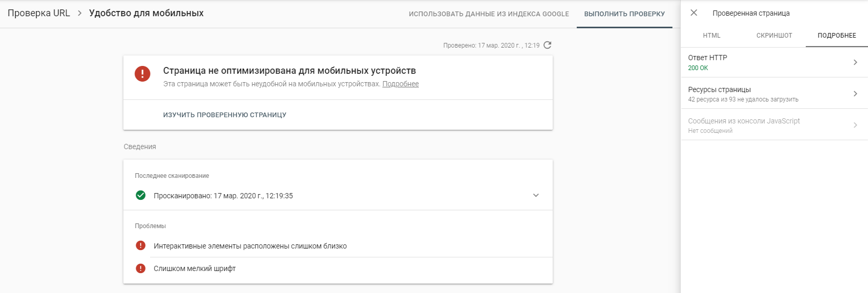The width and height of the screenshot is (868, 293).
Task: Open the Интерактивные элементы расположены слишком близко issue
Action: (250, 246)
